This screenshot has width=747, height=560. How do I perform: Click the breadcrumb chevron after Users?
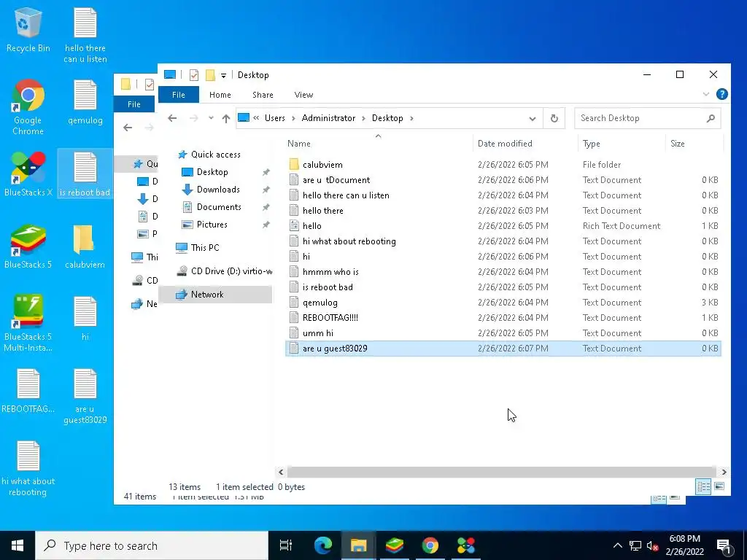[293, 118]
